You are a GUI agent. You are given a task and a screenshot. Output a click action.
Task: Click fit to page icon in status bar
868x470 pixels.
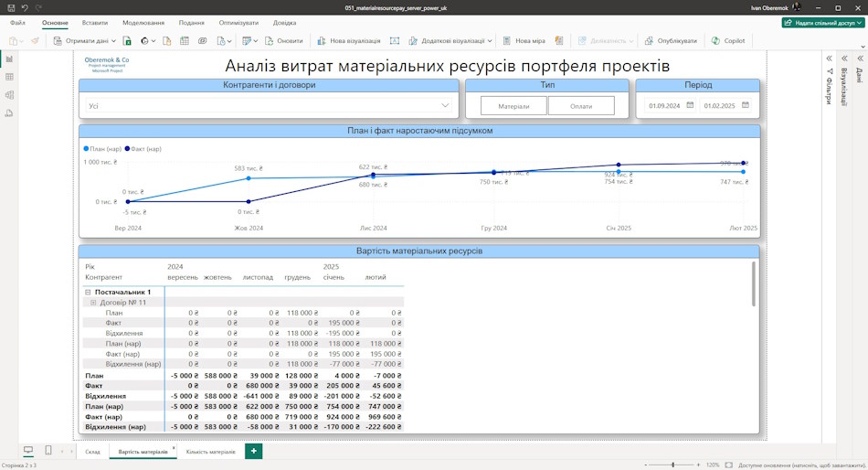728,465
